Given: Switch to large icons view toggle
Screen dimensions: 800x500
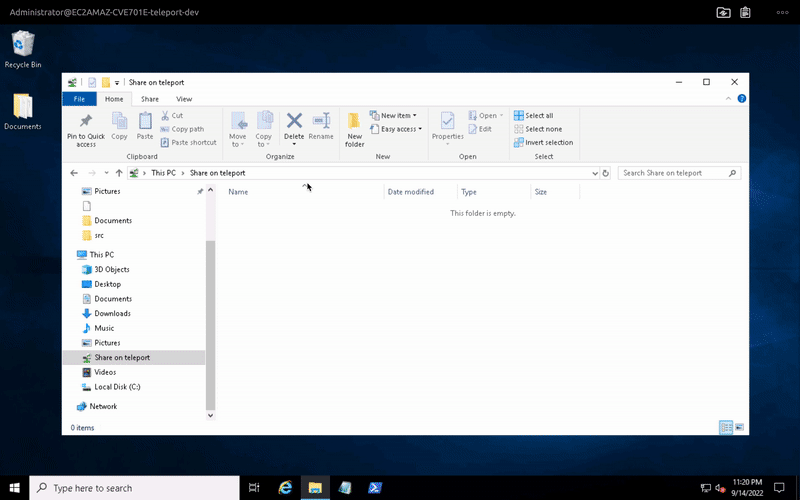Looking at the screenshot, I should click(x=740, y=427).
